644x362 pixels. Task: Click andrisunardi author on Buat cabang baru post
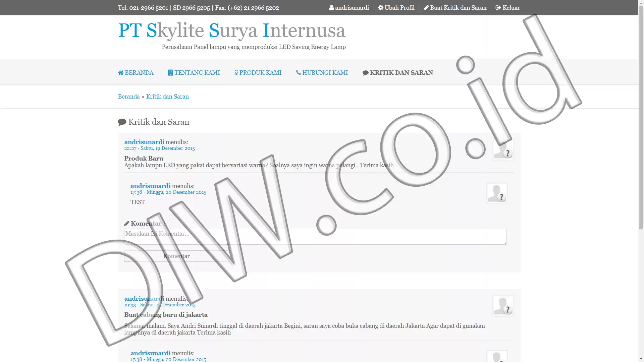(144, 299)
